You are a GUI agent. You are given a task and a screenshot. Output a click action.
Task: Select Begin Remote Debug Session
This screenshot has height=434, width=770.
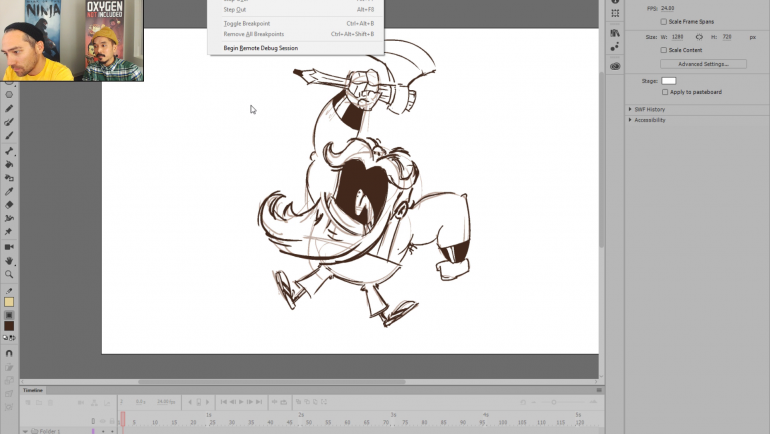pyautogui.click(x=260, y=48)
